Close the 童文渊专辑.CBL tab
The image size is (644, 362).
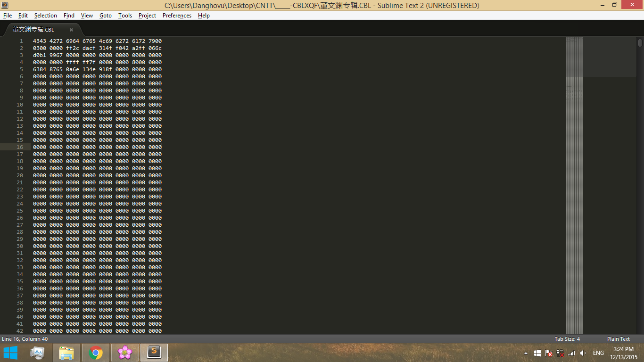tap(72, 30)
